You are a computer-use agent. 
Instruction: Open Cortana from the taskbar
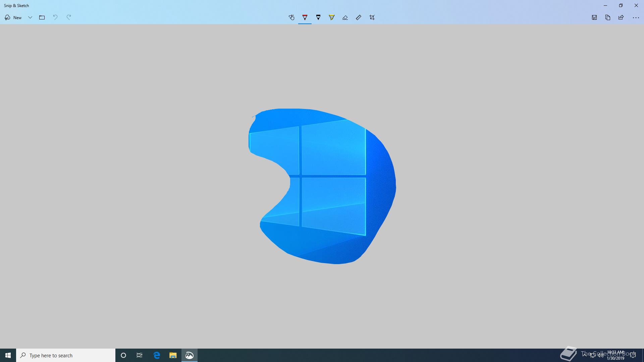[123, 355]
